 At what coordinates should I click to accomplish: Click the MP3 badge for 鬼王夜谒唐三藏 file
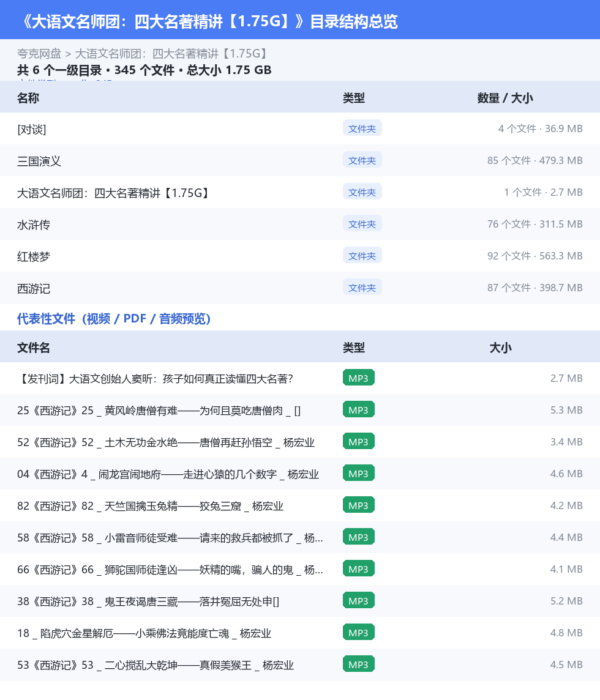pyautogui.click(x=359, y=601)
